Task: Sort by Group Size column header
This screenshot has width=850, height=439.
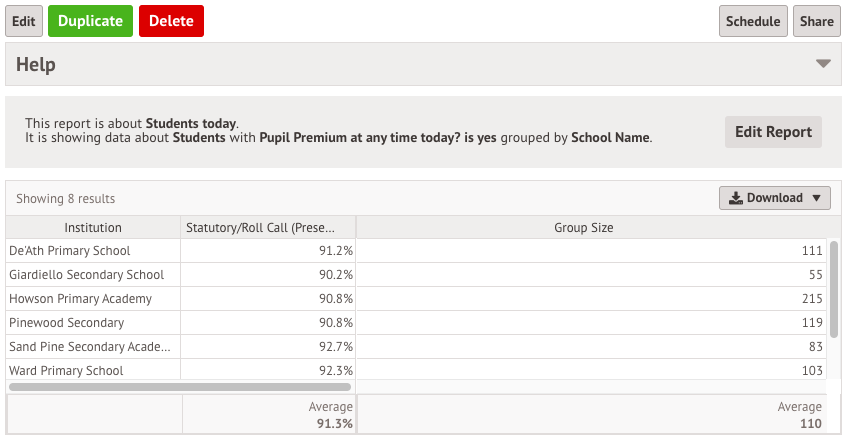Action: 583,228
